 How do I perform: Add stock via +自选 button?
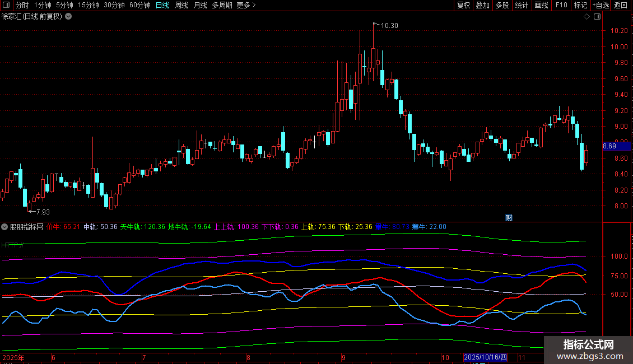pos(601,6)
